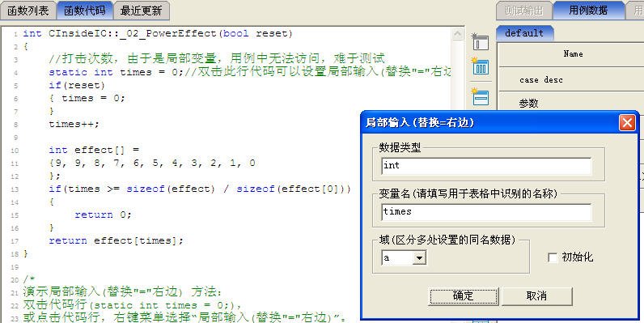Screen dimensions: 644x323
Task: Close the 局部输入 dialog with the red X
Action: pos(627,122)
